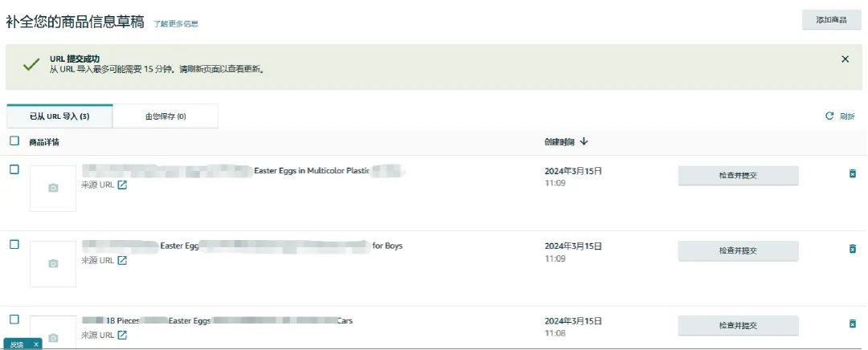Click the refresh icon next to 刷新

(829, 116)
